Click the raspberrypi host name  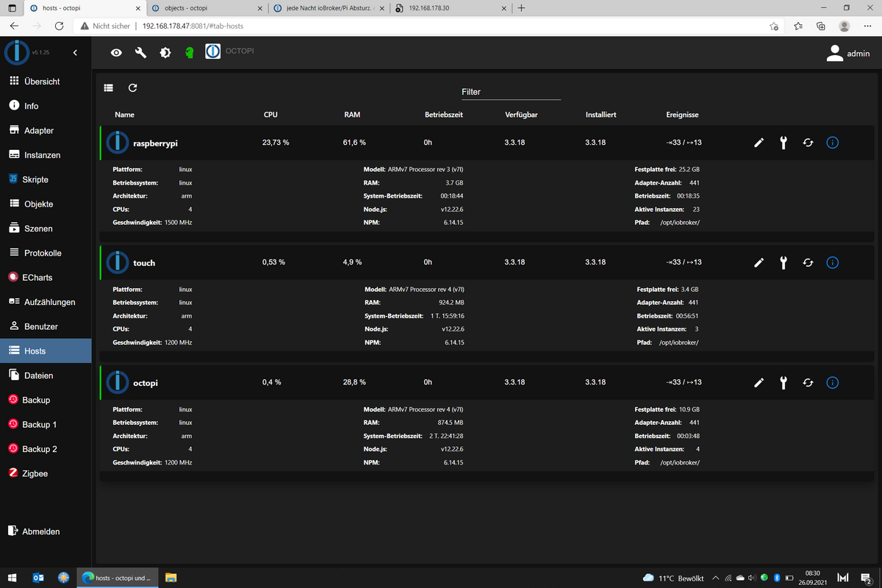155,143
